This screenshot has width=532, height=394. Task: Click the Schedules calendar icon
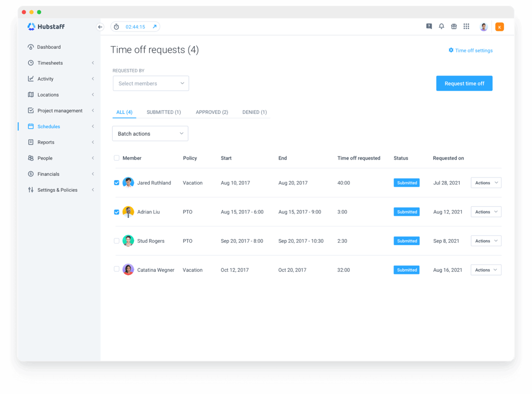coord(31,126)
